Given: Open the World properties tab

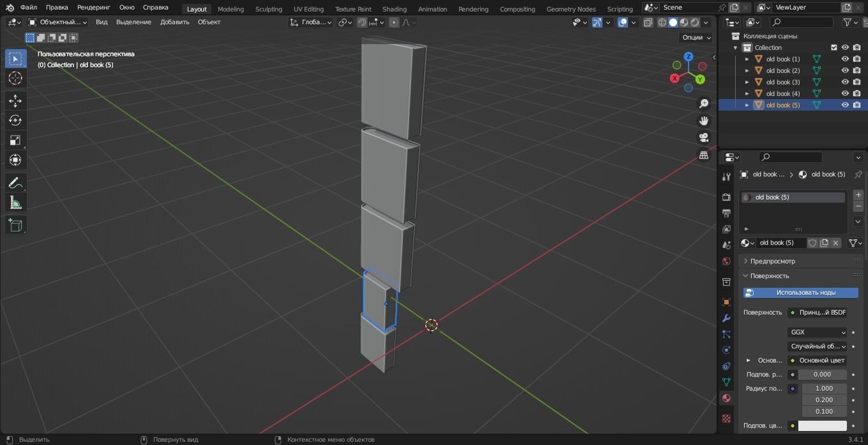Looking at the screenshot, I should tap(726, 261).
